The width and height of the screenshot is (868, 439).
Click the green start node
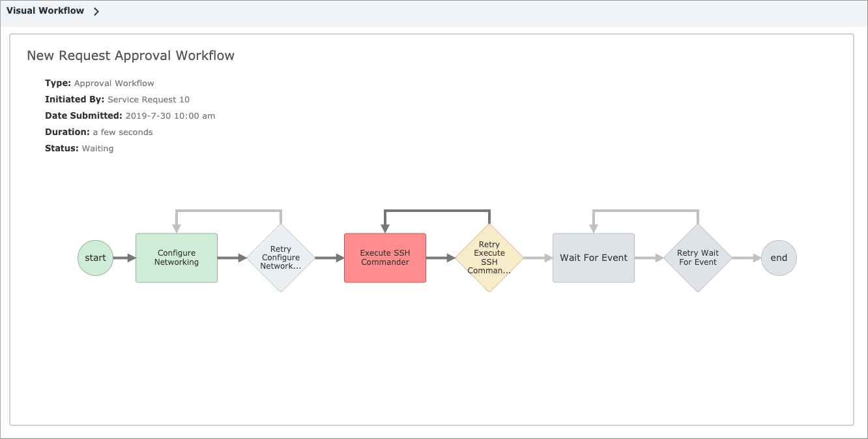click(95, 258)
